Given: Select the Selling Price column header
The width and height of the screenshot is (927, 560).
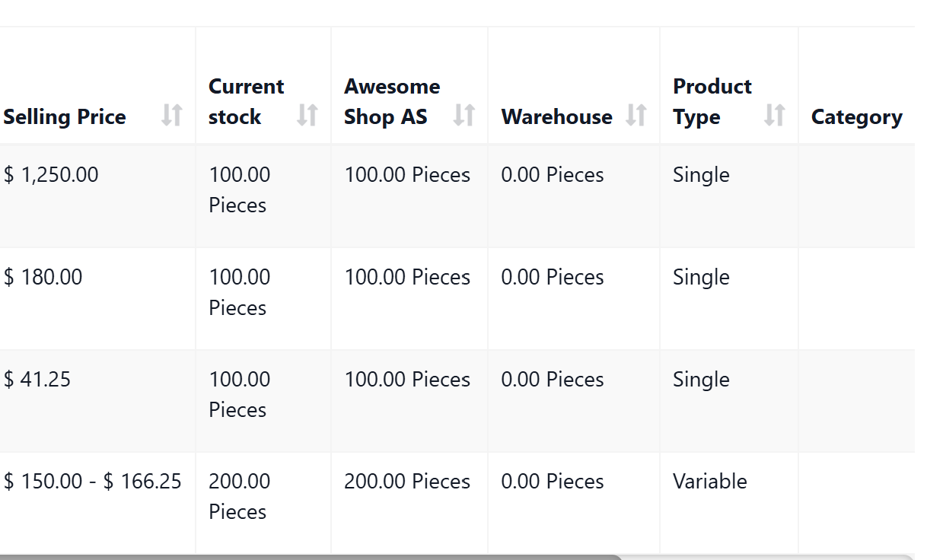Looking at the screenshot, I should pyautogui.click(x=65, y=116).
